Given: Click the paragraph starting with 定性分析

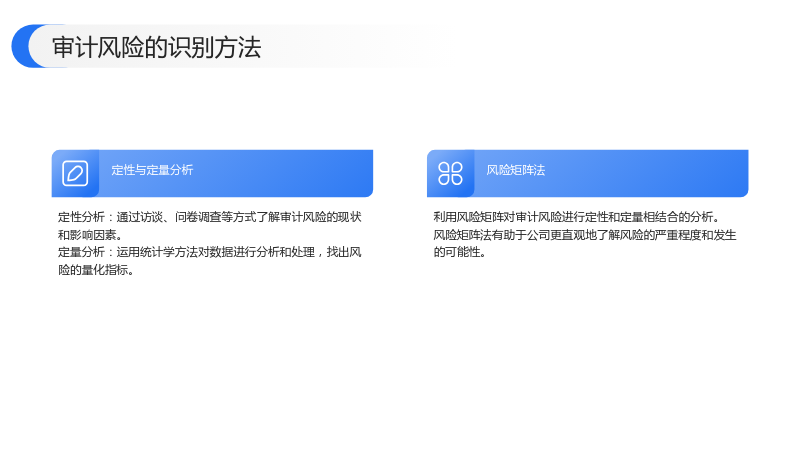Looking at the screenshot, I should (210, 226).
